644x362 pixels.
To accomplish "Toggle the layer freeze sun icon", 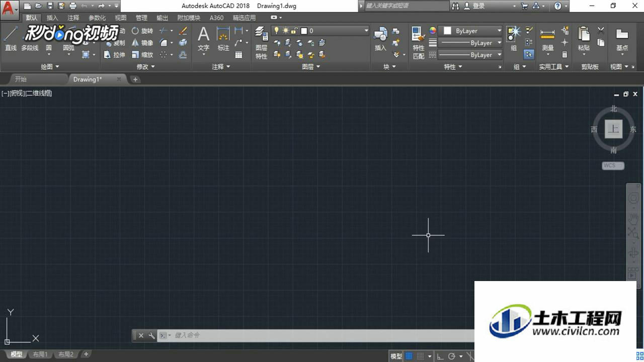I will click(x=285, y=31).
